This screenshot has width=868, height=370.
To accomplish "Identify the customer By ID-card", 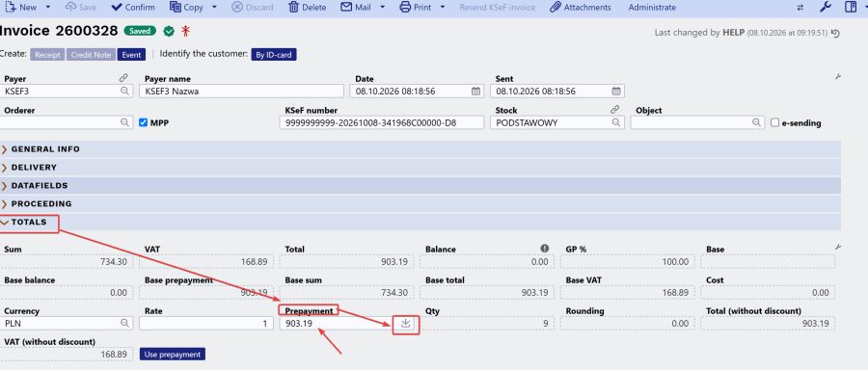I will tap(274, 55).
